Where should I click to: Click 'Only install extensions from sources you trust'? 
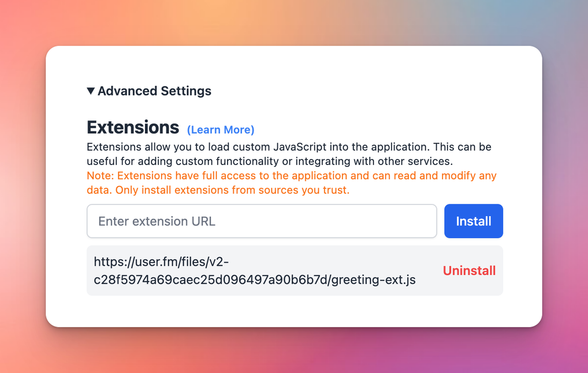[232, 190]
